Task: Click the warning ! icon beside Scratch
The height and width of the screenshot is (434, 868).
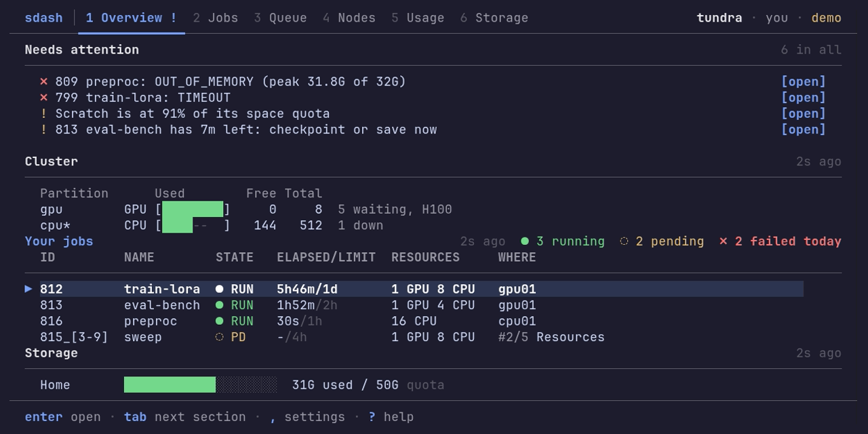Action: (44, 113)
